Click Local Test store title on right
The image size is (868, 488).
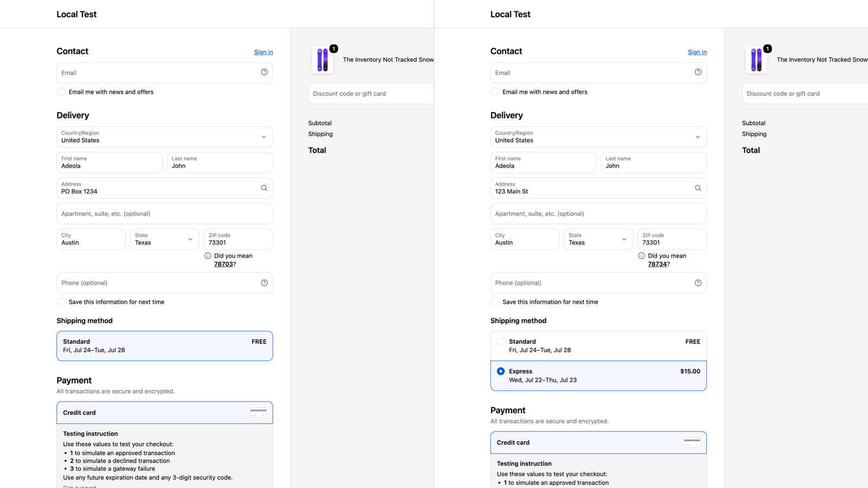pos(510,14)
